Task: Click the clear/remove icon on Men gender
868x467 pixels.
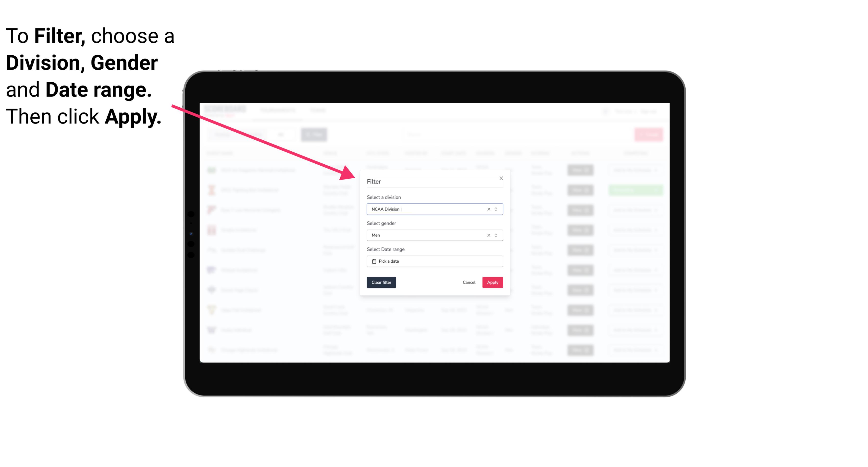Action: click(x=488, y=235)
